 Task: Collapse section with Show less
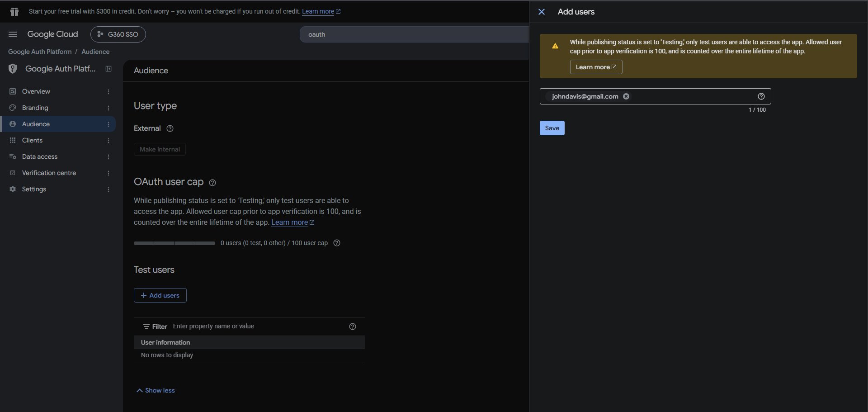156,390
